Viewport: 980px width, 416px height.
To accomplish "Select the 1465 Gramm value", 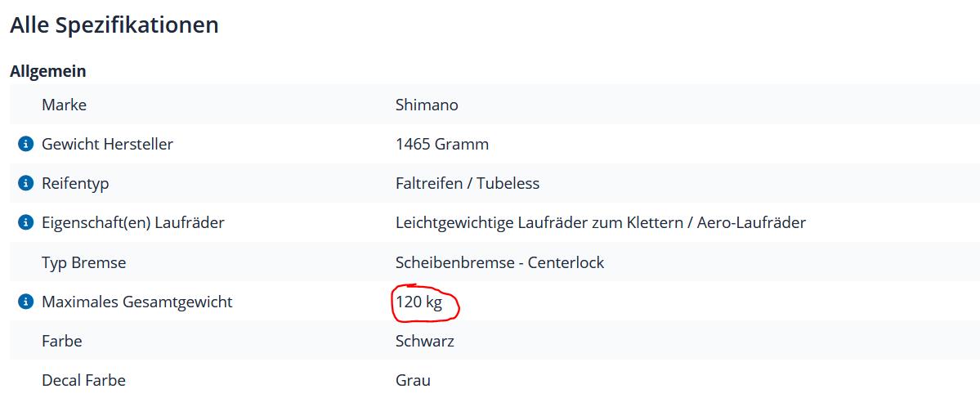I will coord(441,145).
